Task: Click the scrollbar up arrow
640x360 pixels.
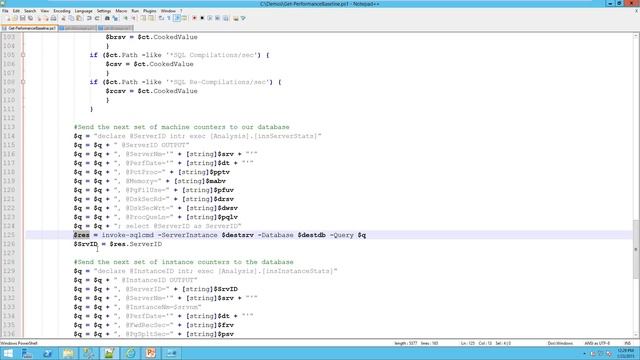Action: [636, 36]
